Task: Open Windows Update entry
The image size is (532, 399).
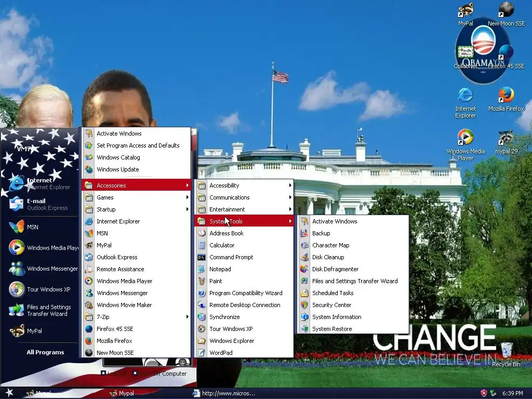Action: point(137,169)
